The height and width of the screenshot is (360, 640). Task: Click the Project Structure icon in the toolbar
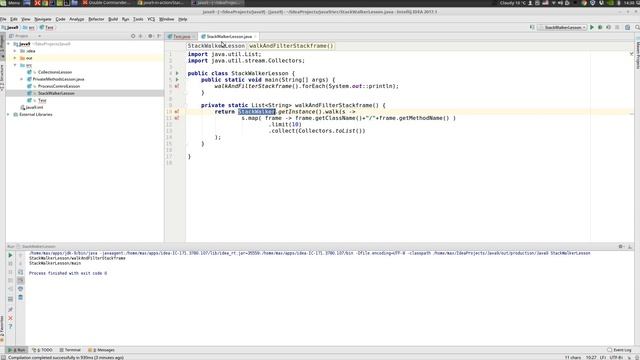[x=627, y=27]
